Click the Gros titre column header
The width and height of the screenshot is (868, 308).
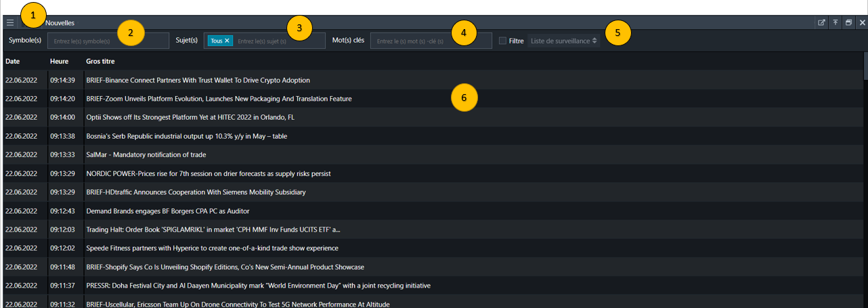pyautogui.click(x=100, y=62)
